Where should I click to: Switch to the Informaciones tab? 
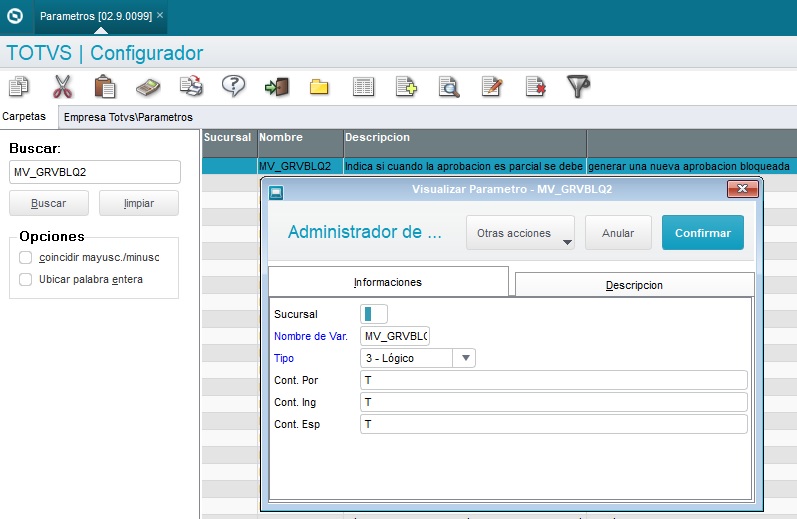click(388, 282)
